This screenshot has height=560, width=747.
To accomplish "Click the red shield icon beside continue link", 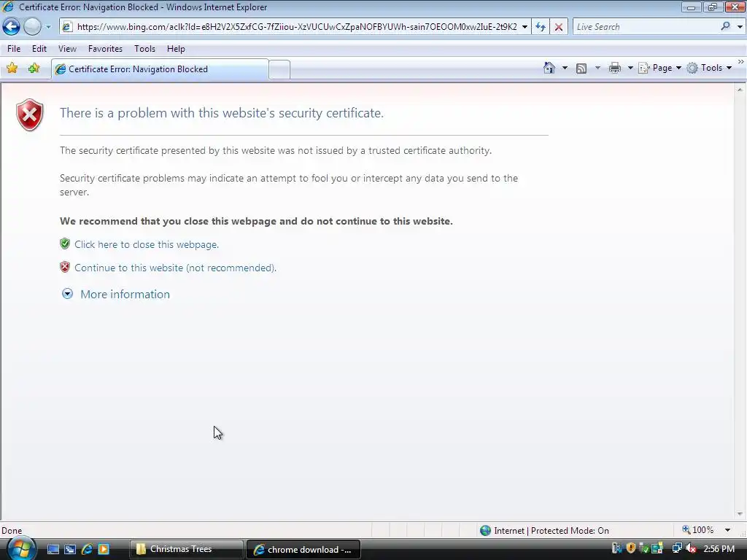I will coord(65,267).
